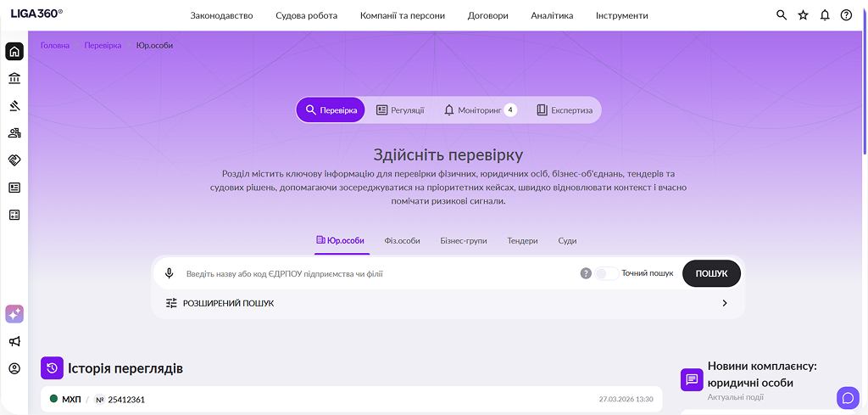
Task: Launch the AI sparkle assistant icon
Action: tap(14, 314)
